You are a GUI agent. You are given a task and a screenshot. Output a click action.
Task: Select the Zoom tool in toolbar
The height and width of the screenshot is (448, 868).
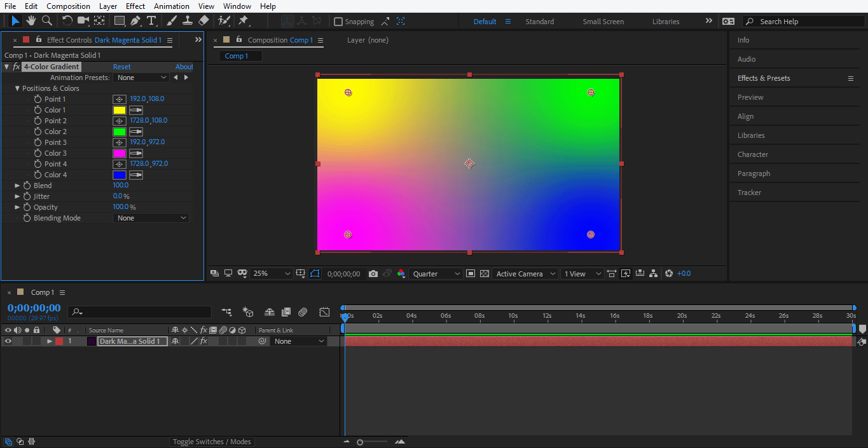pyautogui.click(x=46, y=21)
